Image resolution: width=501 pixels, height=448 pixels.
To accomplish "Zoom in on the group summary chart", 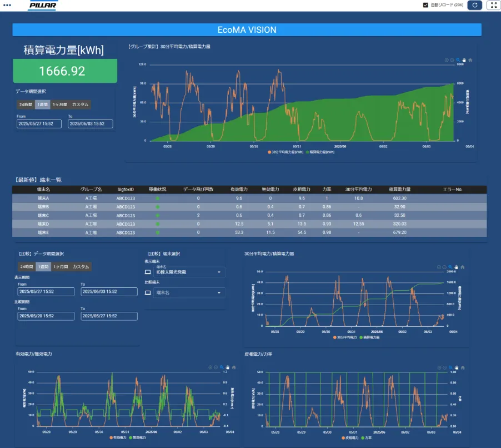I will 447,60.
